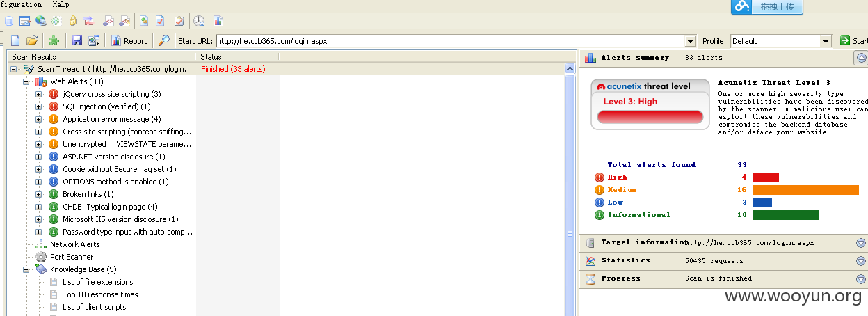The image size is (868, 316).
Task: Click the padlock authentication tester icon
Action: click(x=73, y=21)
